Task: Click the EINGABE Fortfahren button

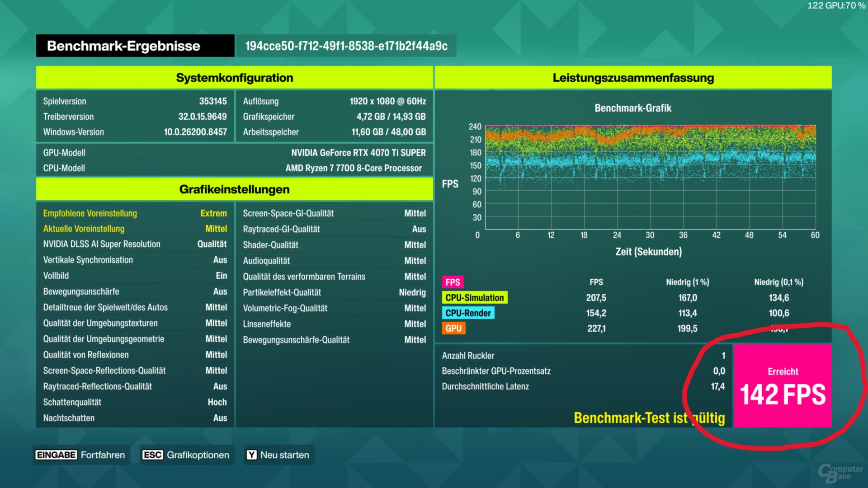Action: (81, 455)
